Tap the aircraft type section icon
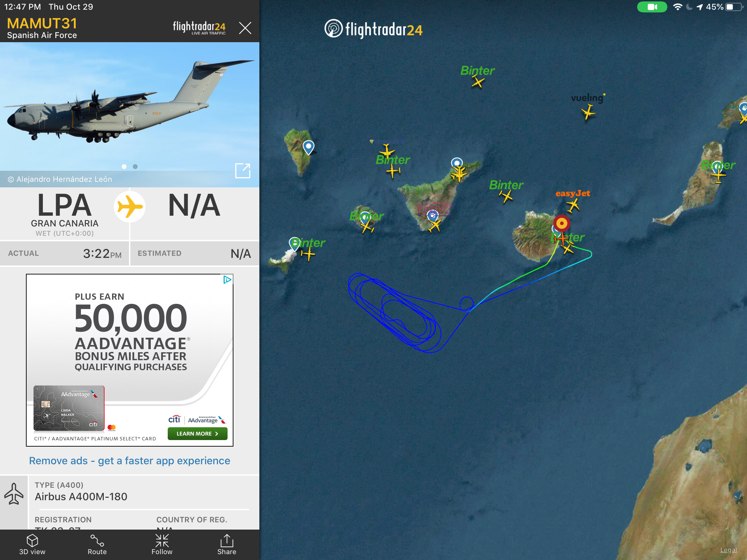The width and height of the screenshot is (747, 560). (x=14, y=493)
